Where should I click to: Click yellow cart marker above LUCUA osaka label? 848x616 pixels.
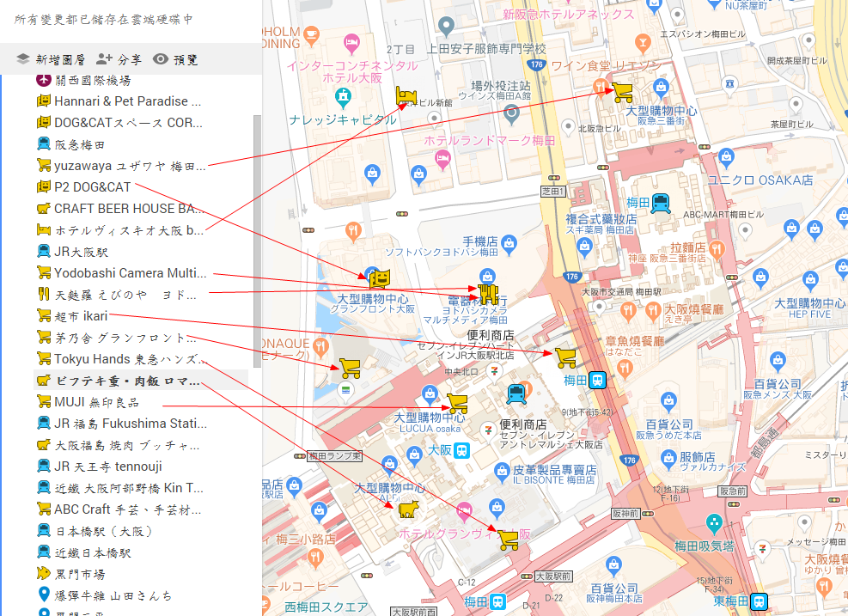tap(458, 404)
